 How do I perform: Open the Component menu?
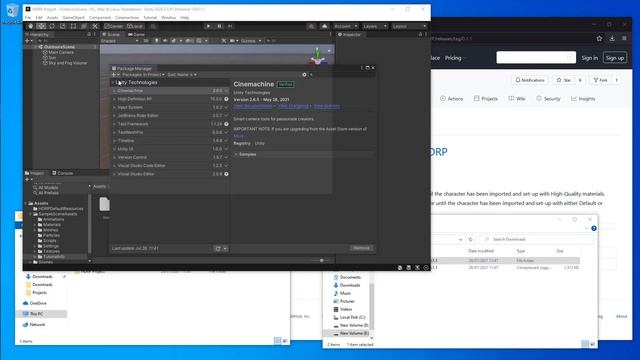click(x=100, y=18)
